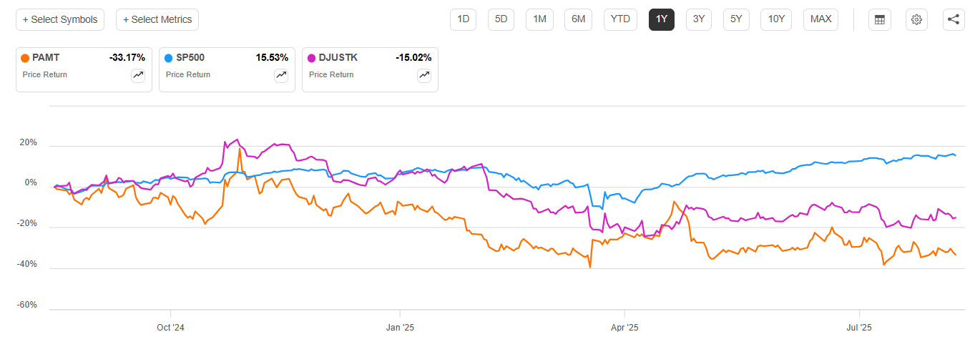Open the Select Symbols dropdown
Screen dimensions: 980x347
(60, 19)
